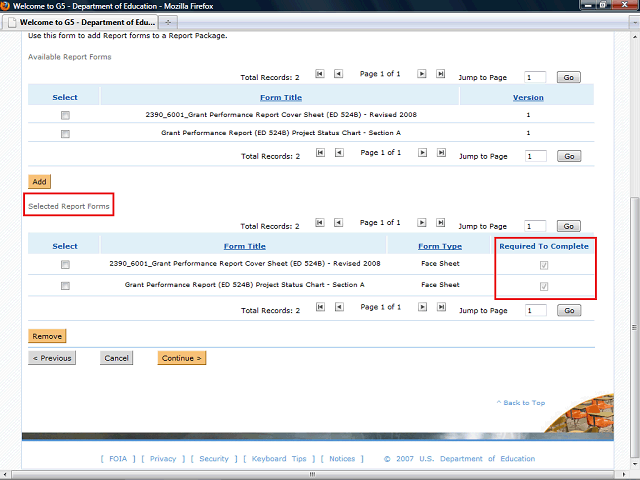Go to first page in top Available Report Forms pager
The image size is (640, 480).
point(320,74)
